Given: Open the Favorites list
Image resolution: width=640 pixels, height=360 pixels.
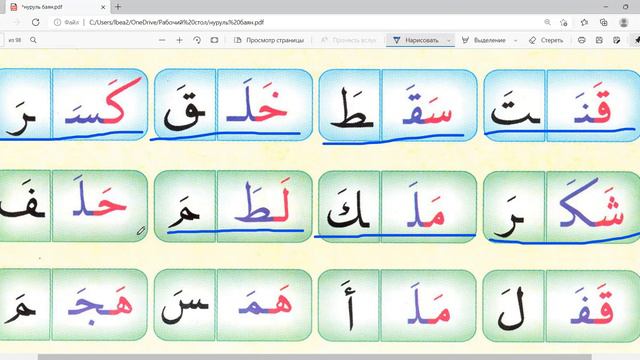Looking at the screenshot, I should click(584, 22).
